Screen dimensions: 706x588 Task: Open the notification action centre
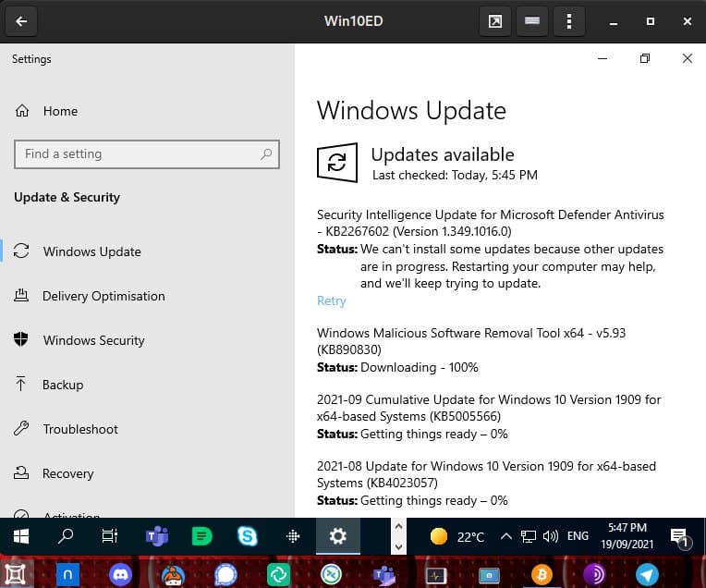pos(679,536)
